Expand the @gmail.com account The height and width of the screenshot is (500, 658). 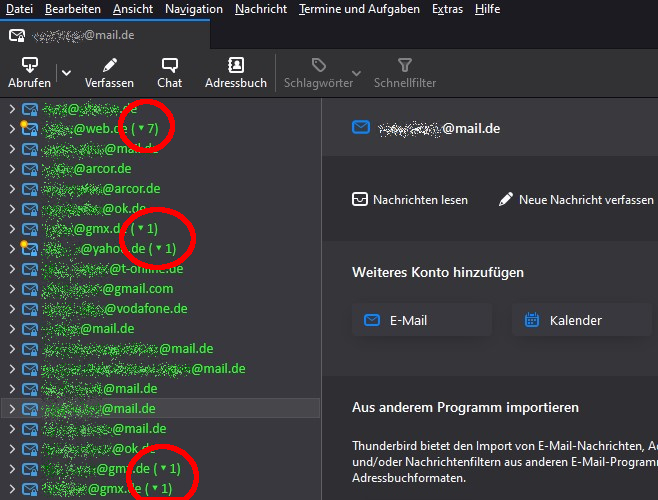(12, 289)
